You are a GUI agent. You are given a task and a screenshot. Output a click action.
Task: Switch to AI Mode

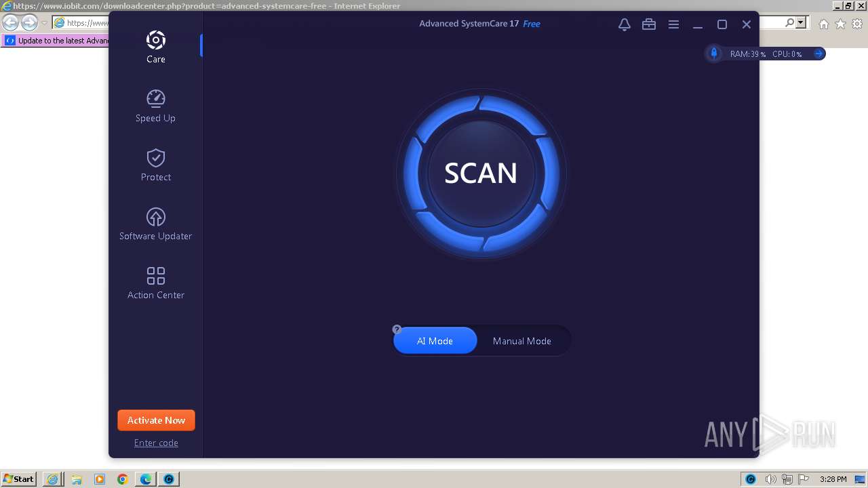point(435,341)
